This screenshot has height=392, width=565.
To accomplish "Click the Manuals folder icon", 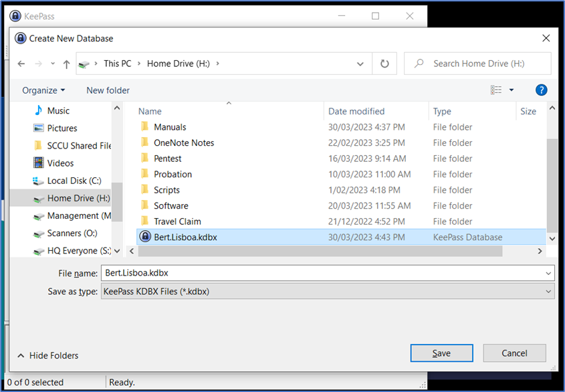I will 145,126.
